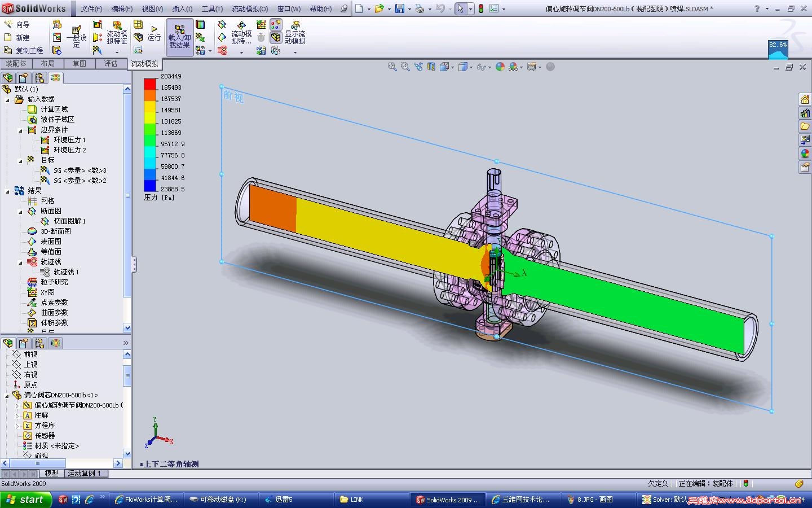Click the 复制工程 button
The height and width of the screenshot is (508, 812).
tap(23, 50)
